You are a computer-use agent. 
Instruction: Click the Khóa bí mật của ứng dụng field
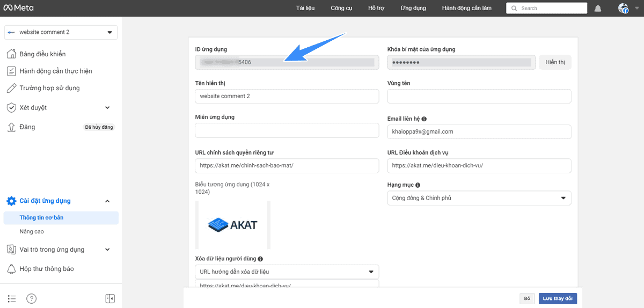pyautogui.click(x=462, y=62)
